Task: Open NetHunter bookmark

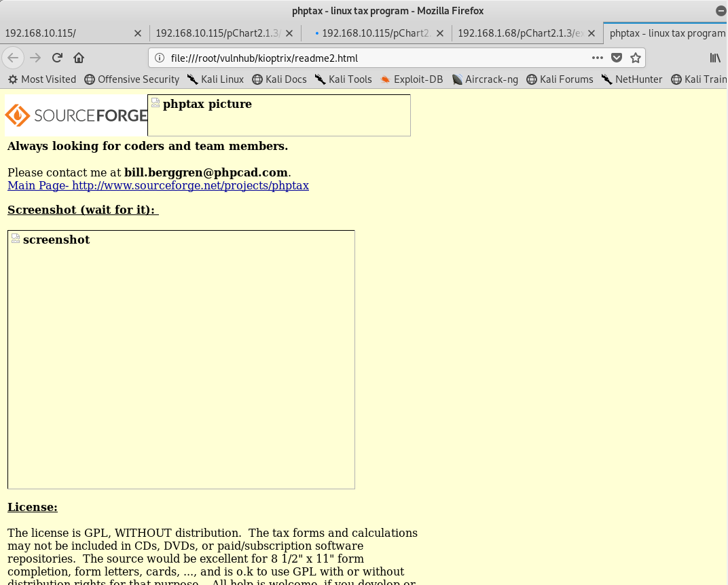Action: pyautogui.click(x=632, y=79)
